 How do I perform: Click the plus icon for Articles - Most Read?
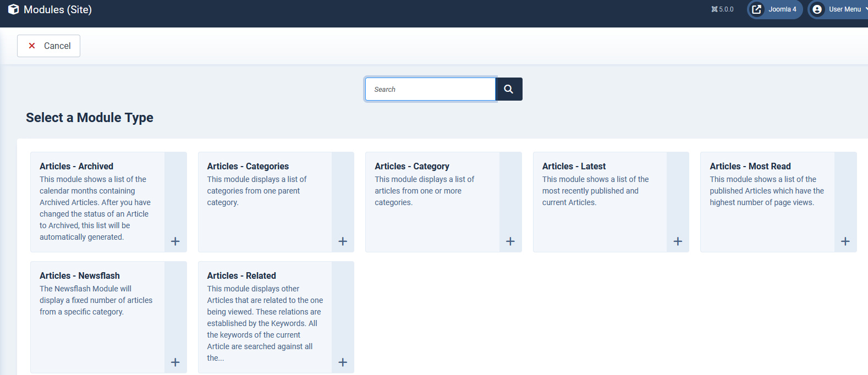click(x=845, y=241)
